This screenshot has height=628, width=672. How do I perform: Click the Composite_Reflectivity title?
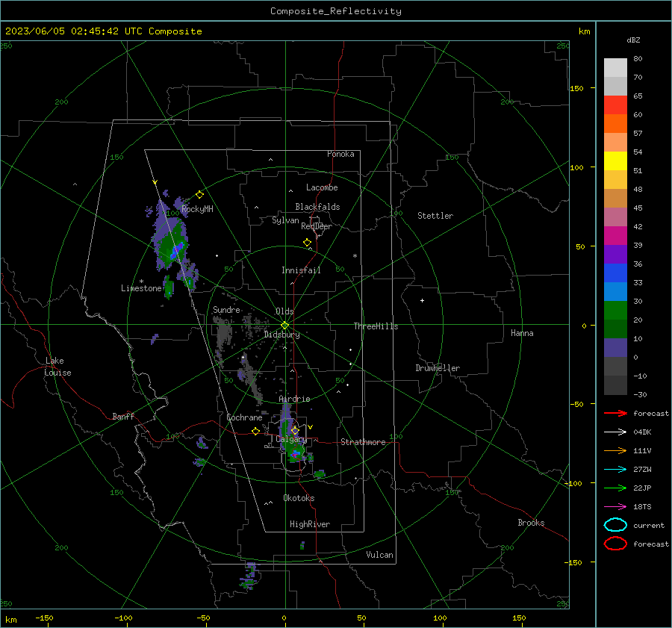tap(336, 11)
